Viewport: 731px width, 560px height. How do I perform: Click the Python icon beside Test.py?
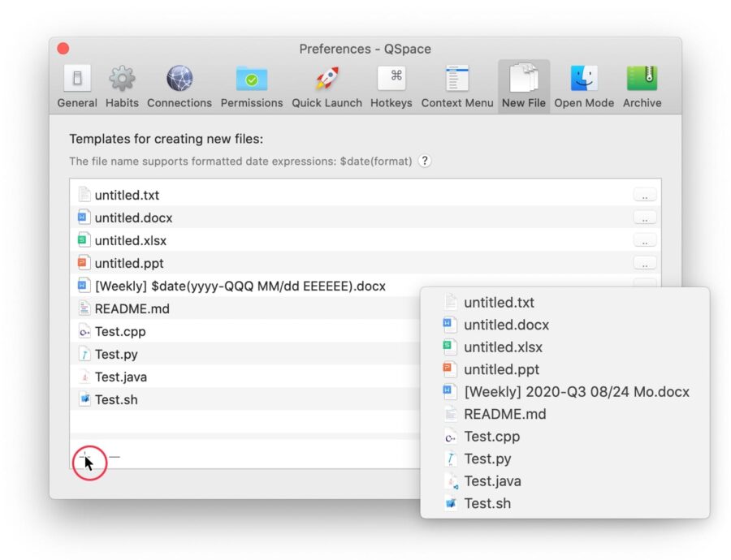click(86, 354)
